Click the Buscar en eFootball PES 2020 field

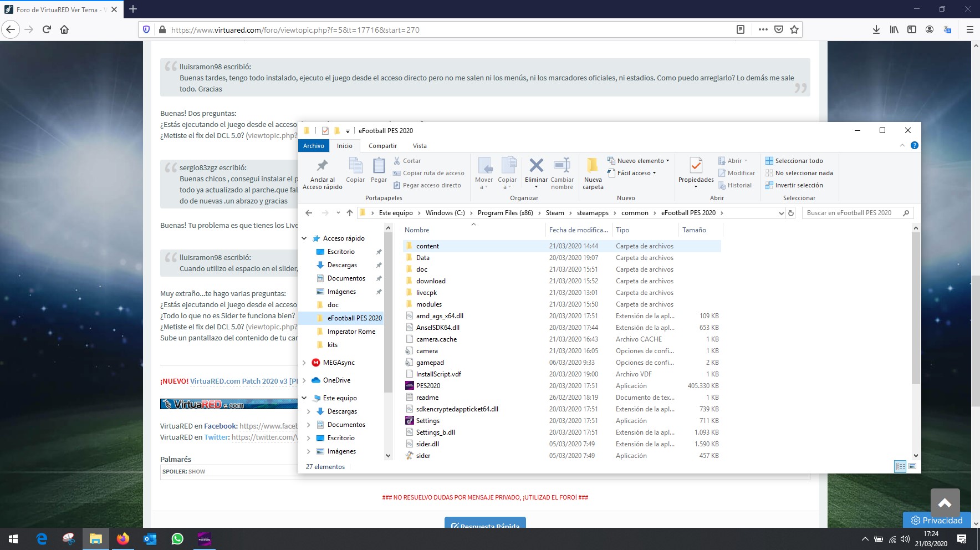pyautogui.click(x=857, y=213)
